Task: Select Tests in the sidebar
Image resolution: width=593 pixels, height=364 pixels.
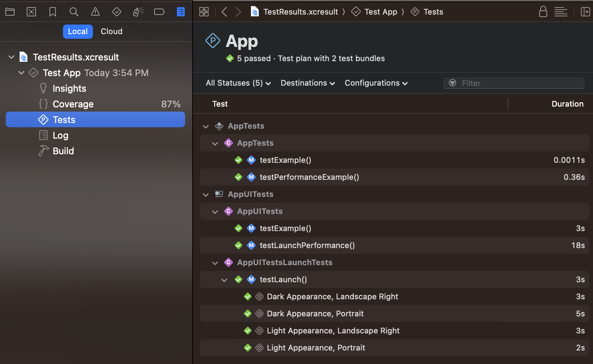Action: coord(95,119)
